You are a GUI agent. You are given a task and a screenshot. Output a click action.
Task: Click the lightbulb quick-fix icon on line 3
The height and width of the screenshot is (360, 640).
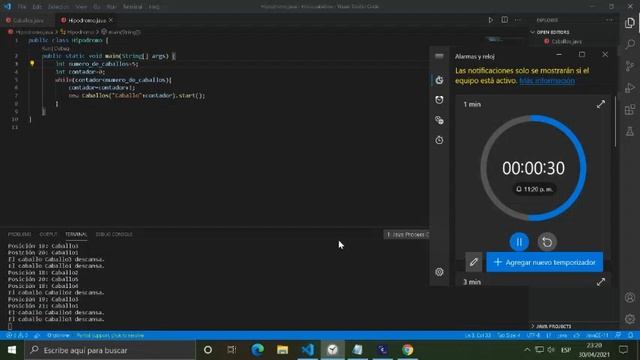(x=32, y=63)
